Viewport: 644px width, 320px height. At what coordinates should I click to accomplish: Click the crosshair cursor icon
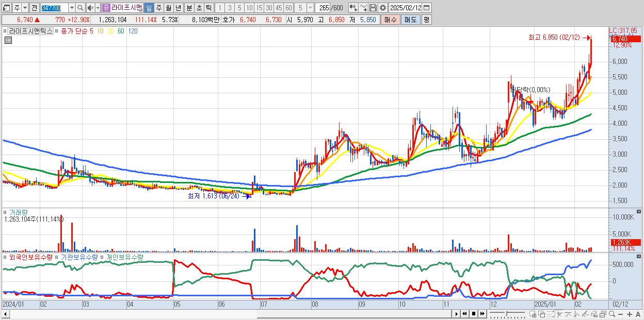pyautogui.click(x=560, y=314)
